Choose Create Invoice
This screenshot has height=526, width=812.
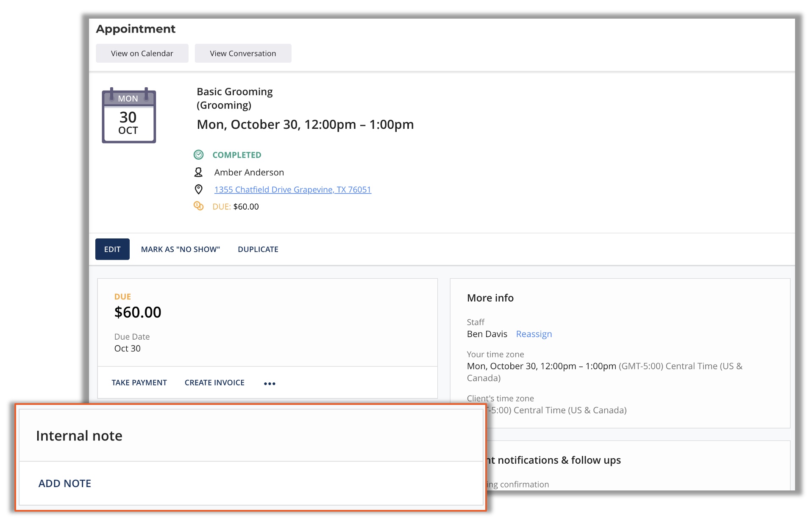214,383
